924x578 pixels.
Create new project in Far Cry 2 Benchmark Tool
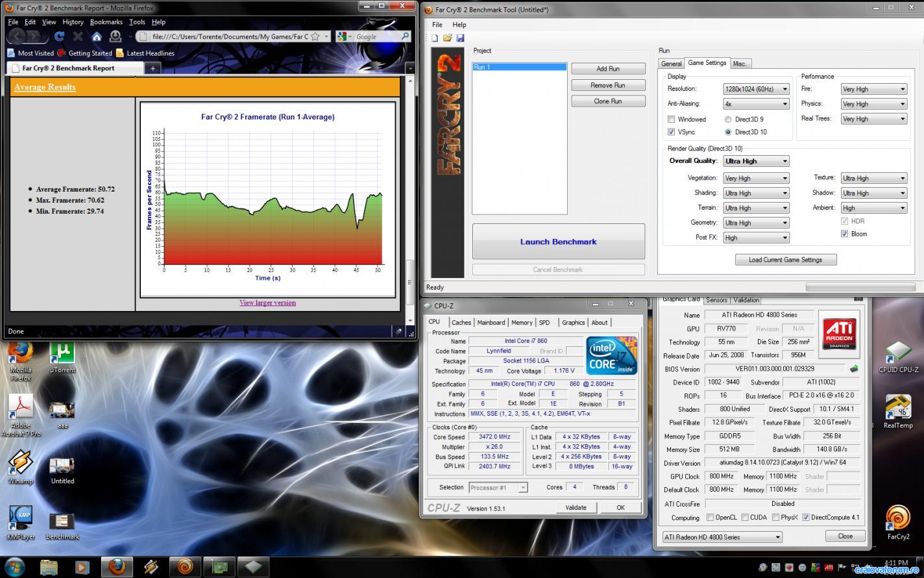(x=435, y=38)
